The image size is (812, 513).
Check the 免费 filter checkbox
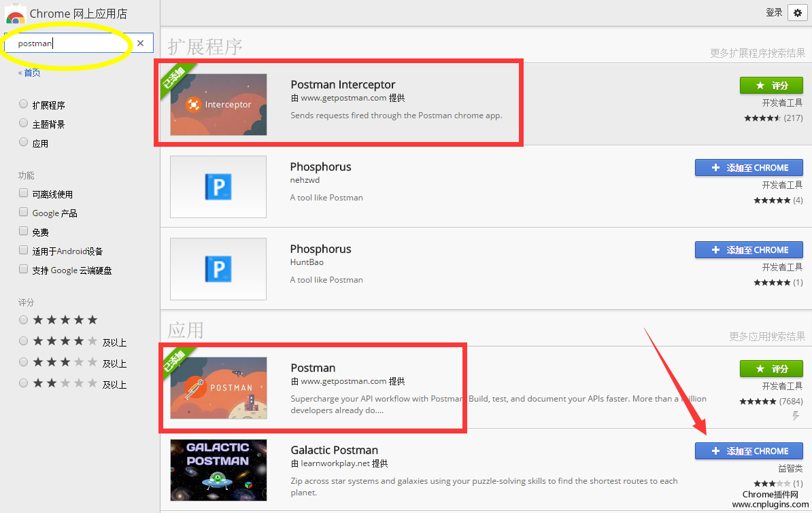24,232
